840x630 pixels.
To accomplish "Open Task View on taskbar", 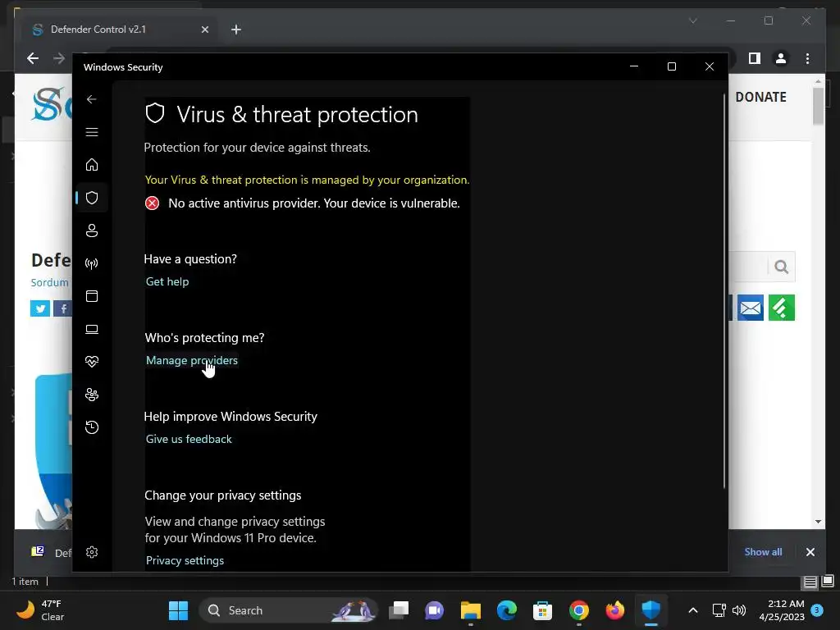I will point(399,610).
